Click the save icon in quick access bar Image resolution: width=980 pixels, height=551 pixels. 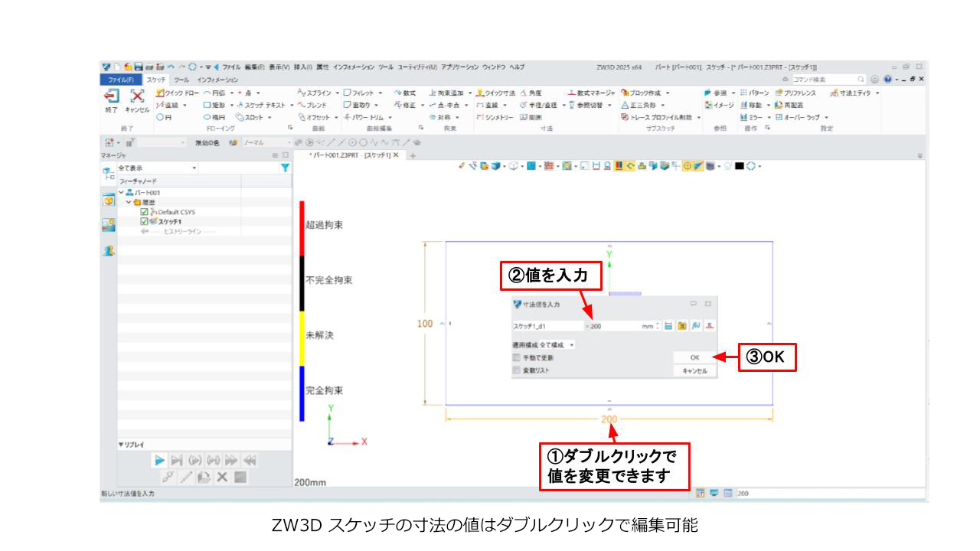coord(139,67)
